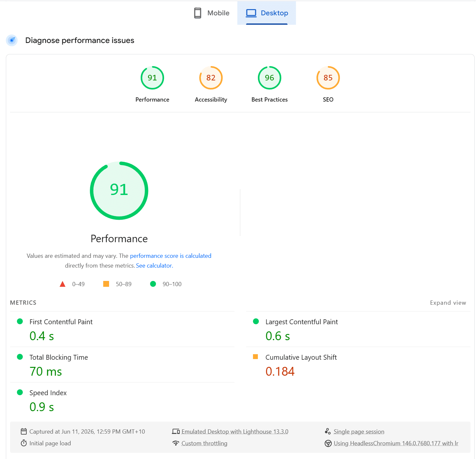The image size is (476, 459).
Task: Click the 'Performance' title under big gauge
Action: point(119,239)
